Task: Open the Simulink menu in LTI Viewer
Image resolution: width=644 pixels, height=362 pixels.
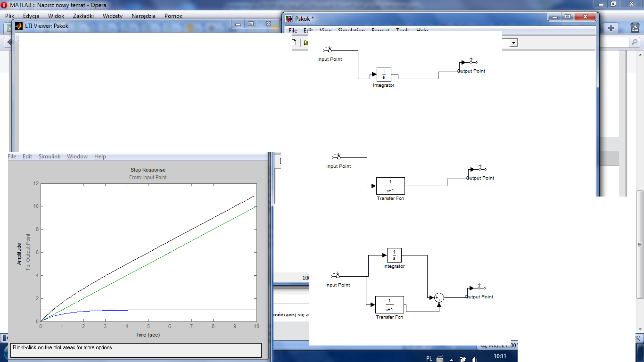Action: point(49,156)
